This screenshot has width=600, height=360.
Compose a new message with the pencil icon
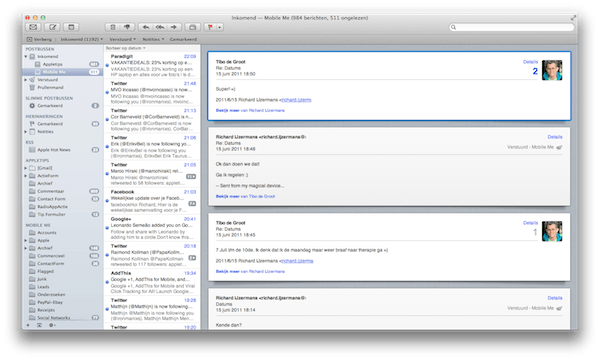pyautogui.click(x=53, y=27)
